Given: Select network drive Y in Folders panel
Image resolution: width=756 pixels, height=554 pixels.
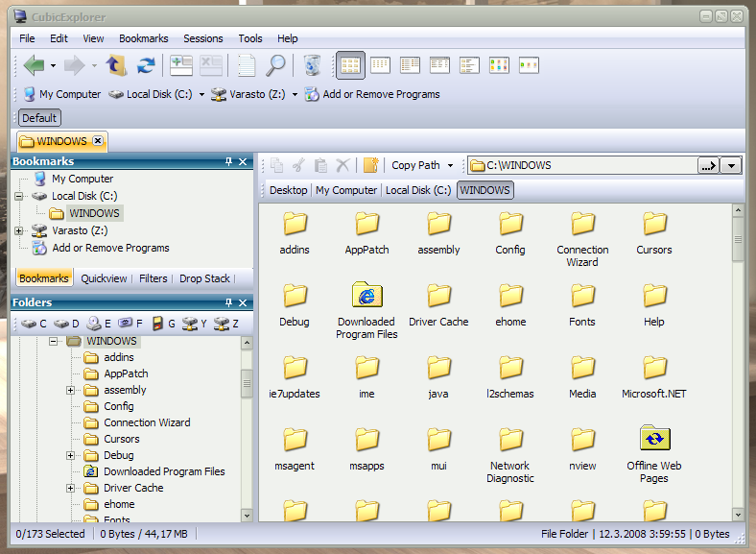Looking at the screenshot, I should (x=195, y=324).
